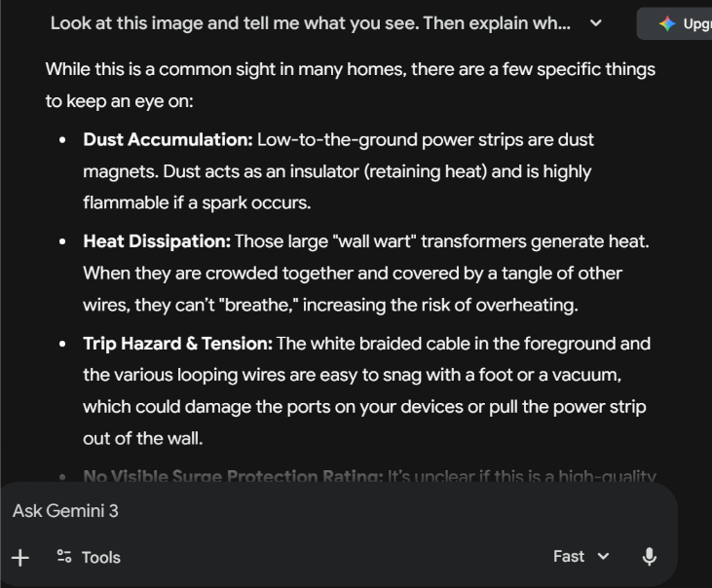
Task: Click the Tools sliders icon
Action: coord(64,557)
